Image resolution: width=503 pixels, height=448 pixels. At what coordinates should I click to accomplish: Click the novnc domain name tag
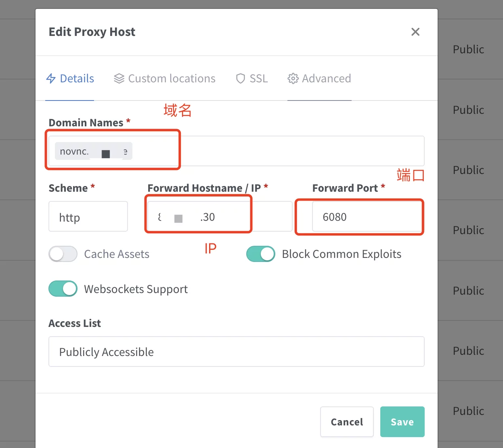[93, 151]
